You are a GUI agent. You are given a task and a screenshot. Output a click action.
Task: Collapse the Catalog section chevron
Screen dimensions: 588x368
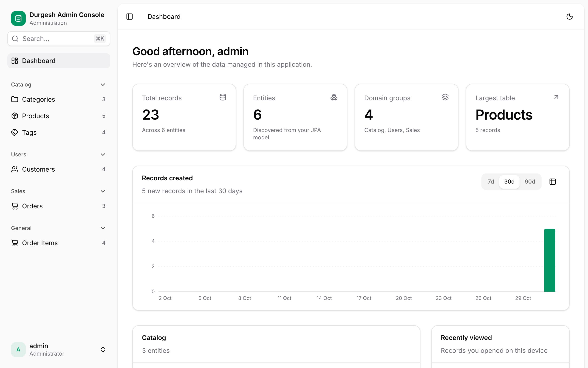103,84
